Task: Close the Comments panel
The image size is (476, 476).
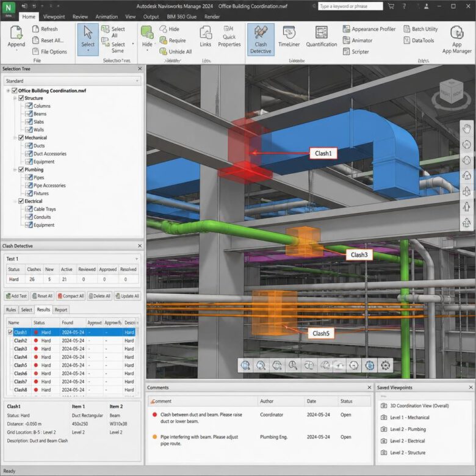Action: coord(369,388)
